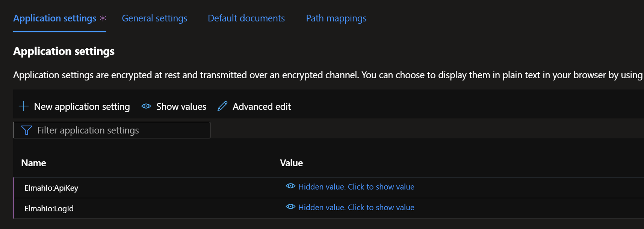Click the Value column header
644x229 pixels.
point(291,163)
